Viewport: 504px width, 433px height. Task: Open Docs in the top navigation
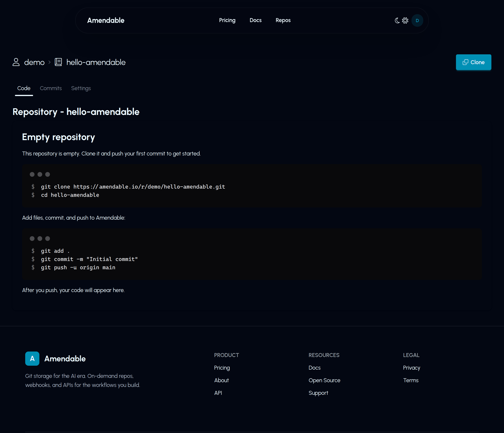[x=255, y=20]
